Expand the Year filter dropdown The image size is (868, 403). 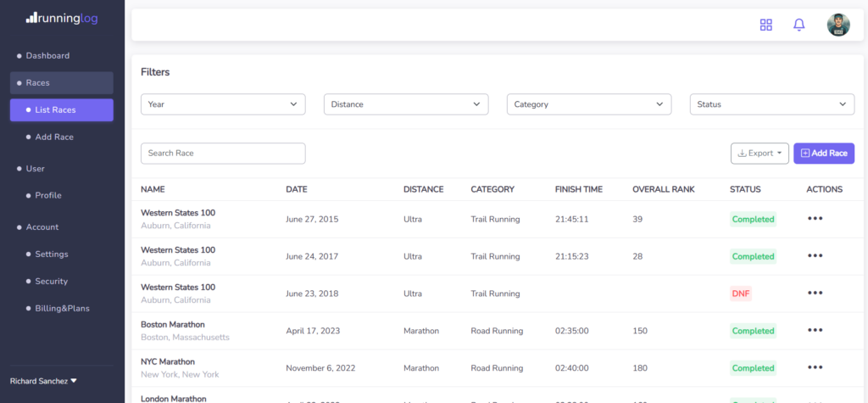(x=223, y=104)
